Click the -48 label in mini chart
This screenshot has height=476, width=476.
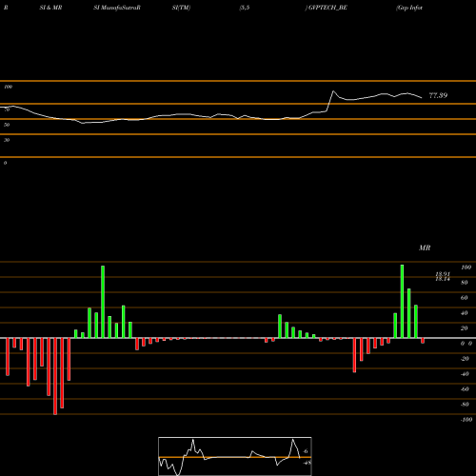[x=307, y=463]
